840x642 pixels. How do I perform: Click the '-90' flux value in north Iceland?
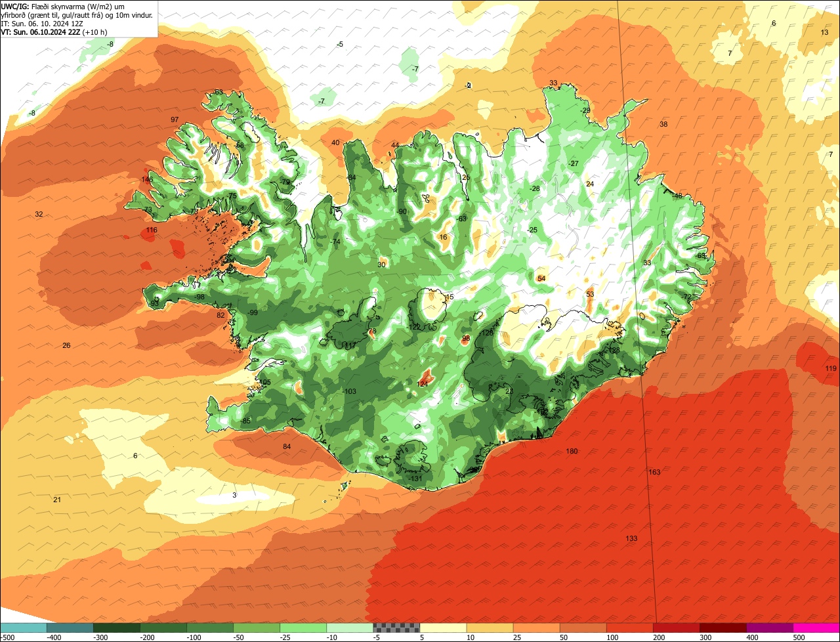point(402,211)
